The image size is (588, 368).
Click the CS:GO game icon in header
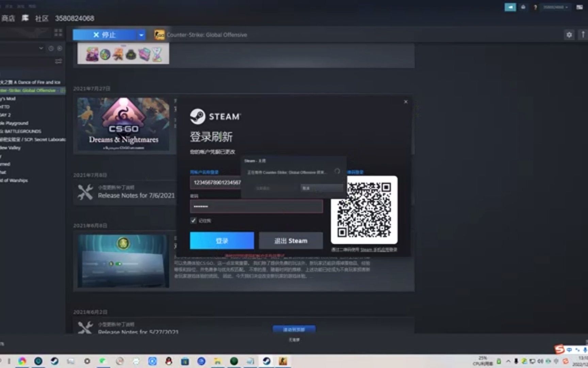pyautogui.click(x=159, y=35)
